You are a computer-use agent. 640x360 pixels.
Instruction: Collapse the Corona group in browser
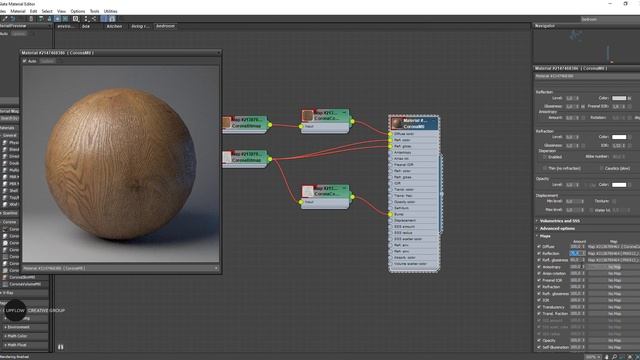(9, 222)
